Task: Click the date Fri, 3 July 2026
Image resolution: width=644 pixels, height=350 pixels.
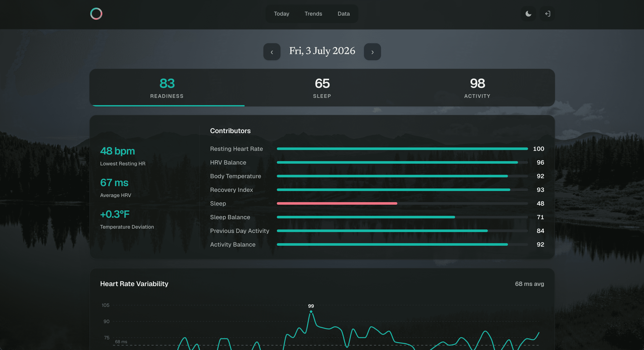Action: (x=322, y=51)
